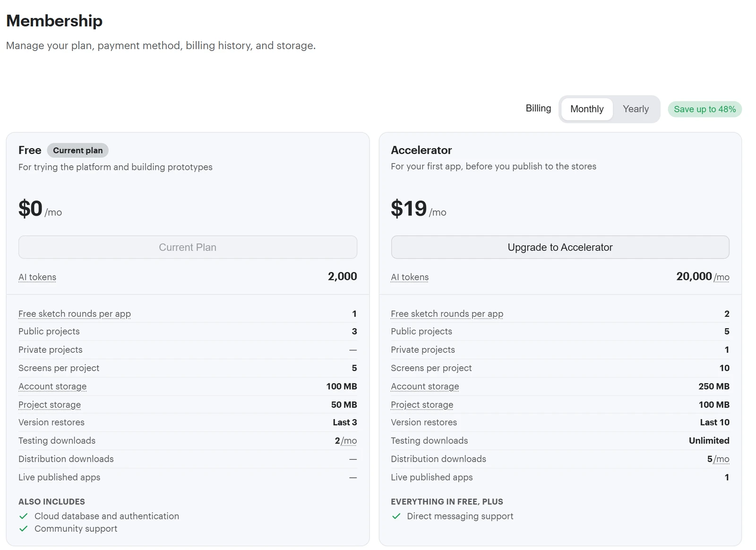Click Screens per project in Free plan
This screenshot has height=550, width=756.
tap(59, 368)
